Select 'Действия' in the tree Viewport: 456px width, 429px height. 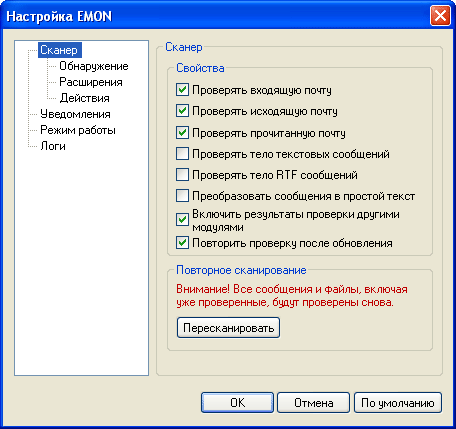tap(84, 98)
